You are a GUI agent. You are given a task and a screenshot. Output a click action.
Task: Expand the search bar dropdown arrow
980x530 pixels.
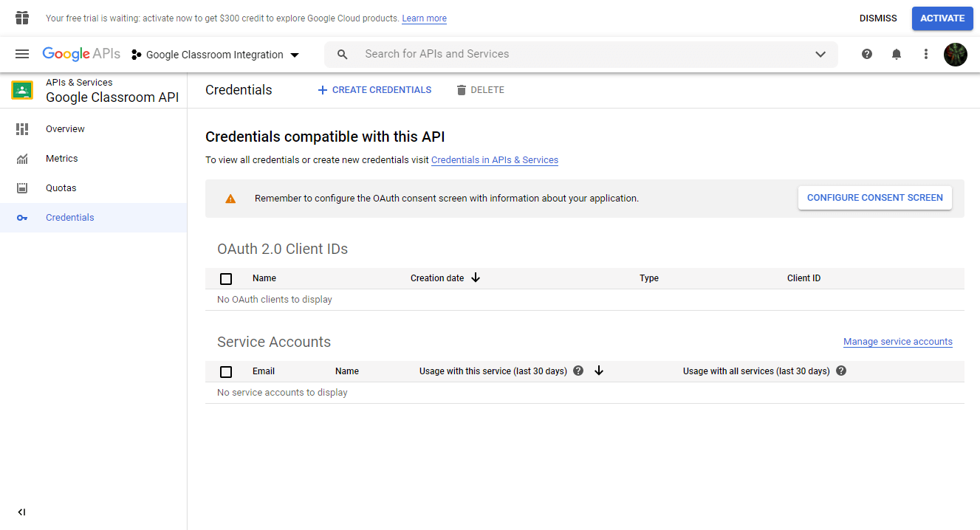click(820, 54)
